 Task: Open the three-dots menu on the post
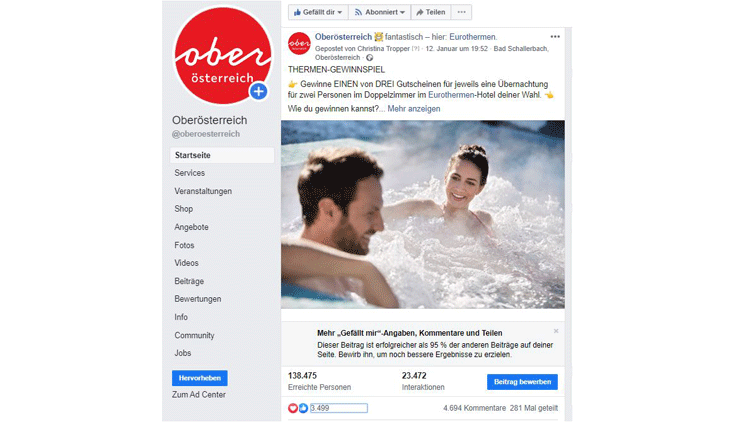pyautogui.click(x=555, y=37)
